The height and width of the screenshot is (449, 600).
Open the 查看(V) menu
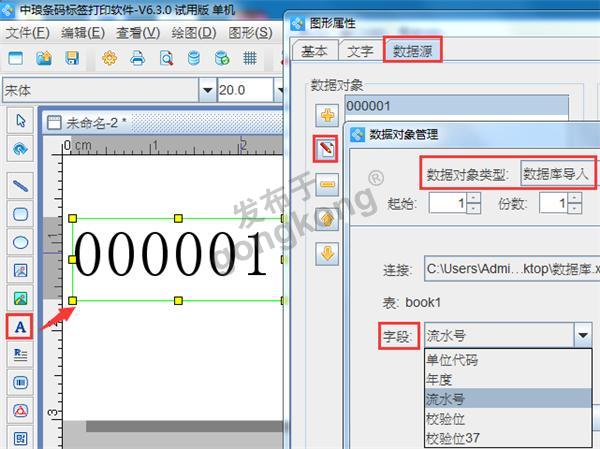coord(138,33)
